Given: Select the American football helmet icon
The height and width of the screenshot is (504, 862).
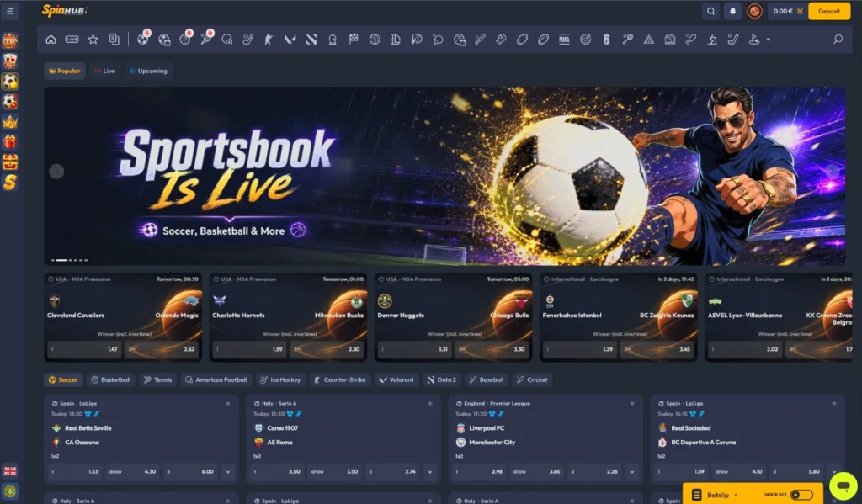Looking at the screenshot, I should click(x=227, y=40).
